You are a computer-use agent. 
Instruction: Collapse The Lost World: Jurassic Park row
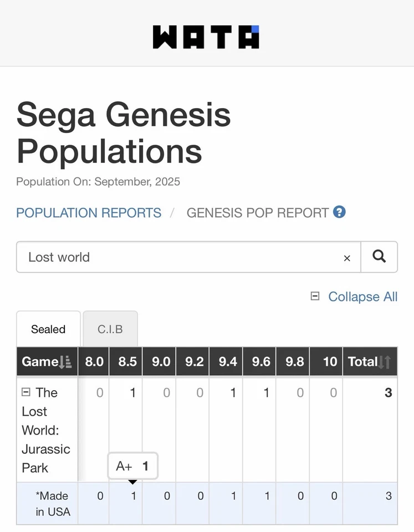(x=25, y=392)
